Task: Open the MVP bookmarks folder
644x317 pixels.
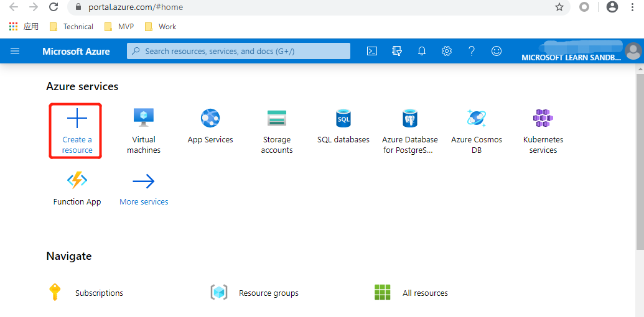Action: point(119,27)
